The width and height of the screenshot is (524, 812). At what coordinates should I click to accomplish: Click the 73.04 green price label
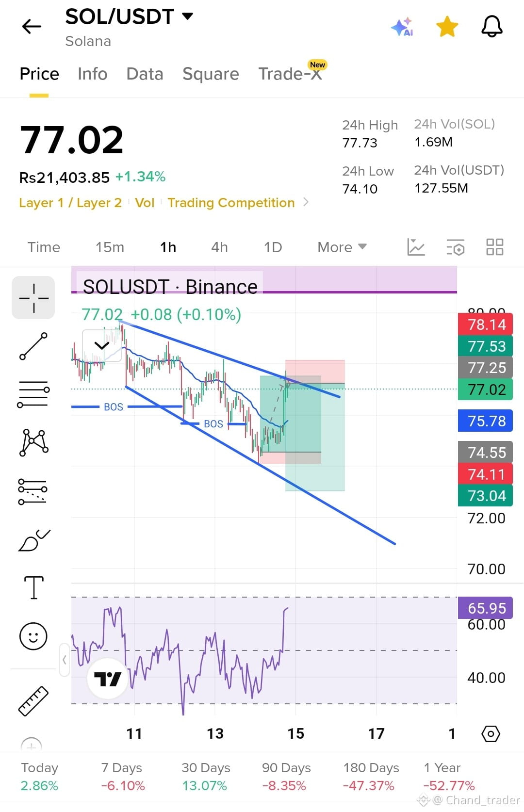point(485,496)
